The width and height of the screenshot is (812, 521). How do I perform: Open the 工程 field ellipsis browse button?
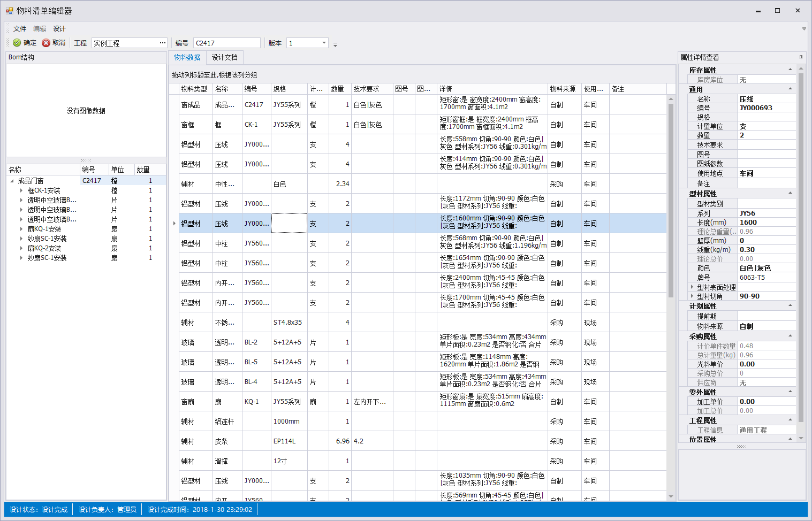click(163, 43)
